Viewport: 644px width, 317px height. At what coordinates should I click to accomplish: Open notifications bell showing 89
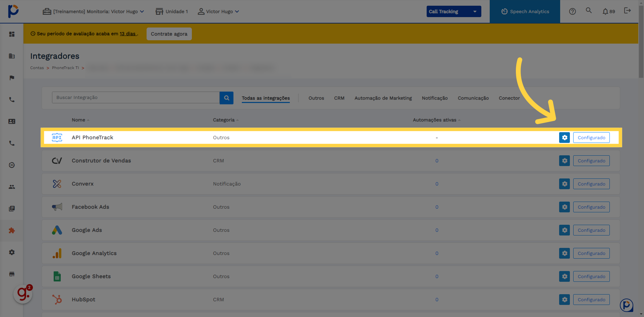tap(608, 11)
